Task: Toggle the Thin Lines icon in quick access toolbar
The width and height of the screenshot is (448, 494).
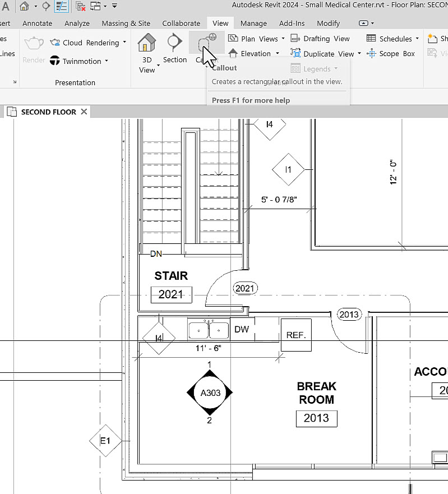Action: (x=62, y=6)
